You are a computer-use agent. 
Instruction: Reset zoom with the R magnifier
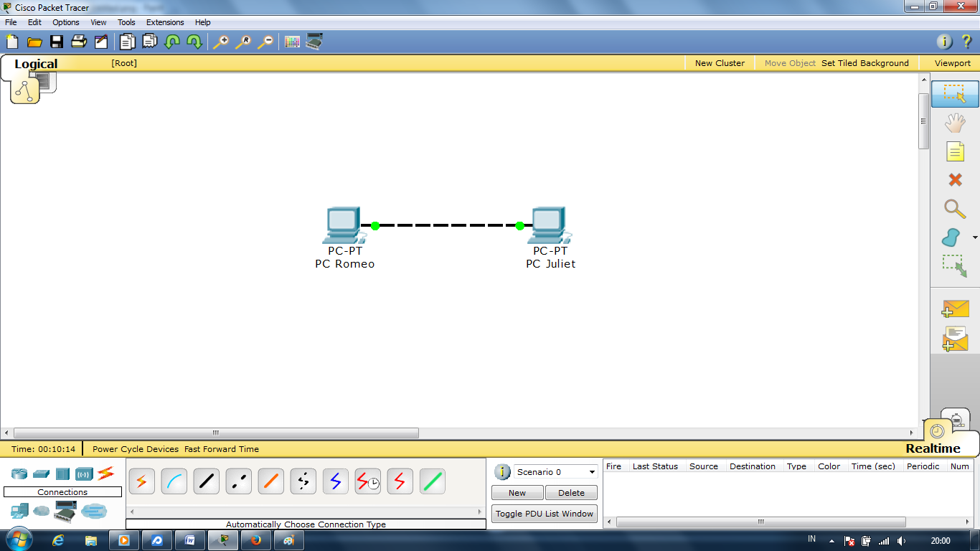(x=243, y=42)
